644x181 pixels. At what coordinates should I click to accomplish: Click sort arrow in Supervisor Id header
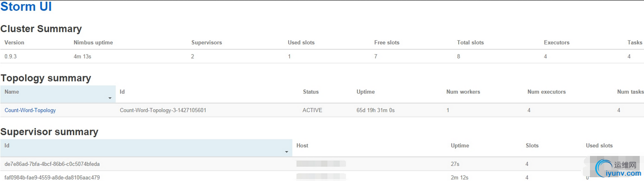[287, 152]
